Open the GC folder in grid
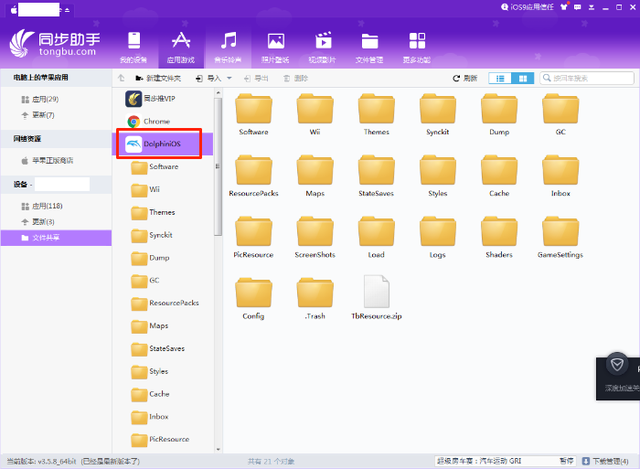Screen dimensions: 640x469 coord(560,114)
